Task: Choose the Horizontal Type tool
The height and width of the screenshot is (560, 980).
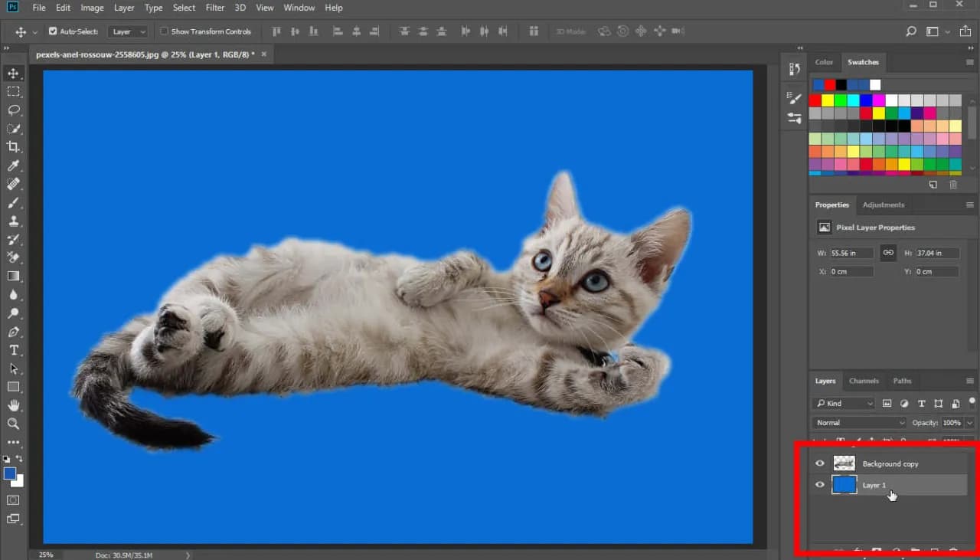Action: (x=14, y=350)
